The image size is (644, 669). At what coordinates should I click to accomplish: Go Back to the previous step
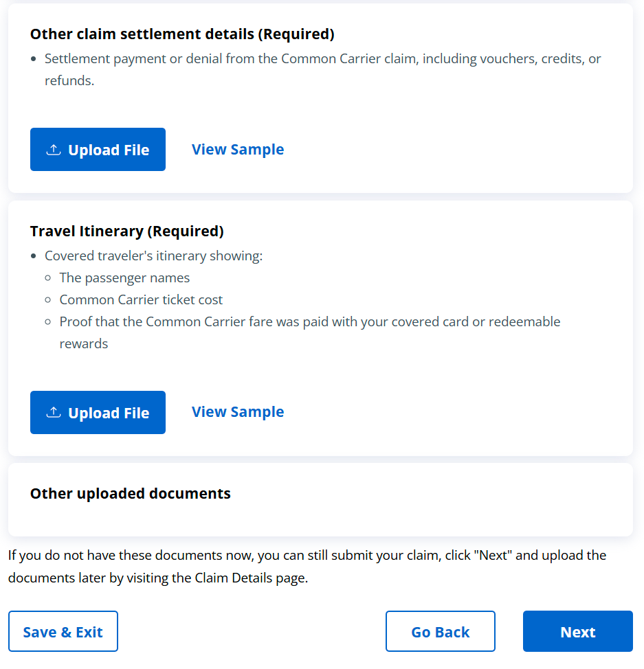pyautogui.click(x=440, y=632)
